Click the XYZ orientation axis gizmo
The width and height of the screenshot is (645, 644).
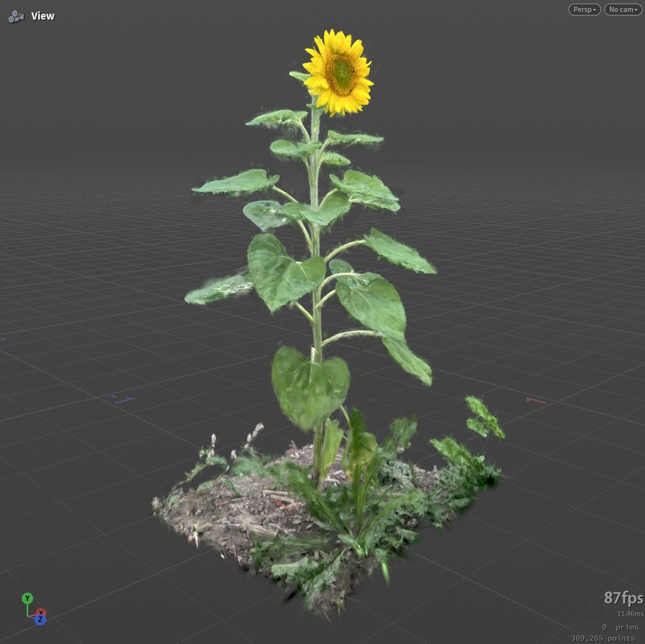click(34, 609)
